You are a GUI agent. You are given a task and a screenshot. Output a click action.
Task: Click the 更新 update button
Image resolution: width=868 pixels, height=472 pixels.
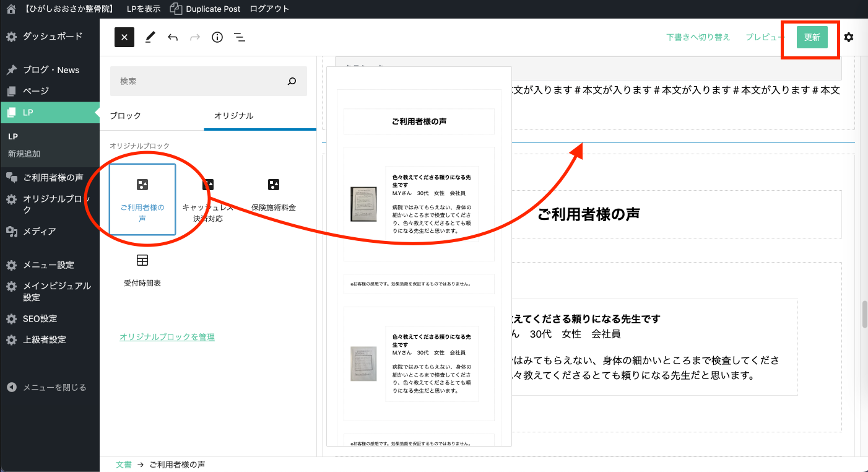tap(812, 37)
